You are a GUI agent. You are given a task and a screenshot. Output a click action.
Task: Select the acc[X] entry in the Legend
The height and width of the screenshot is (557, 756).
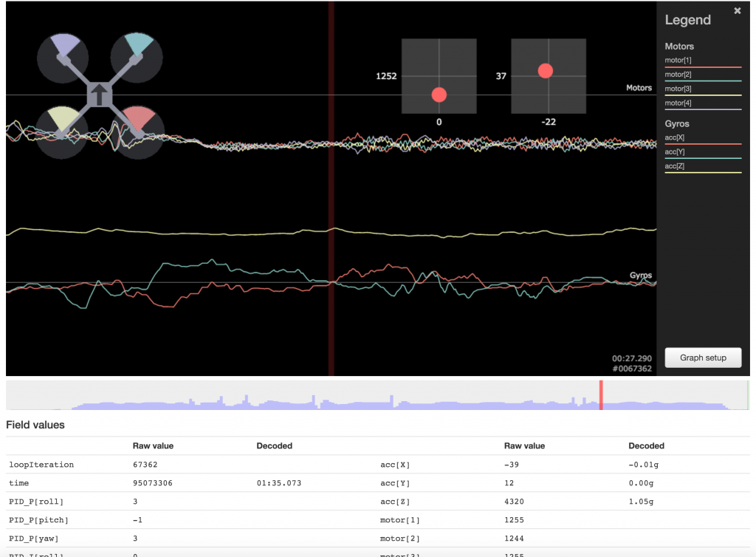[675, 138]
